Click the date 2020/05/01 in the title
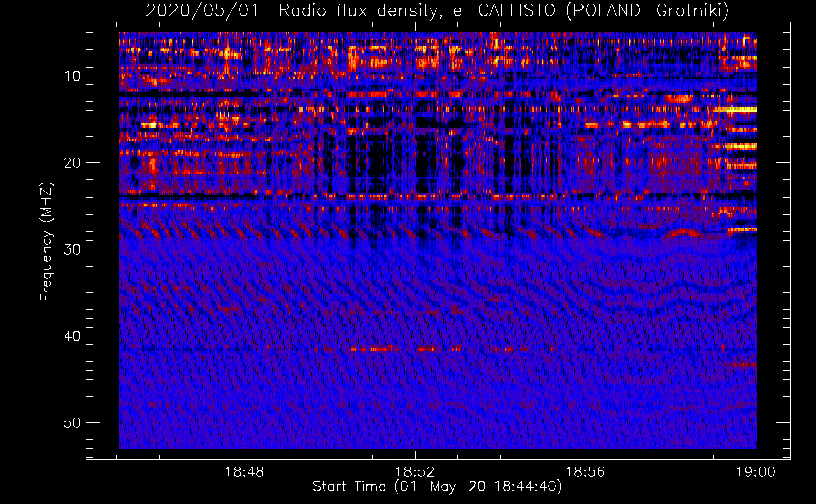This screenshot has width=816, height=504. pyautogui.click(x=202, y=10)
